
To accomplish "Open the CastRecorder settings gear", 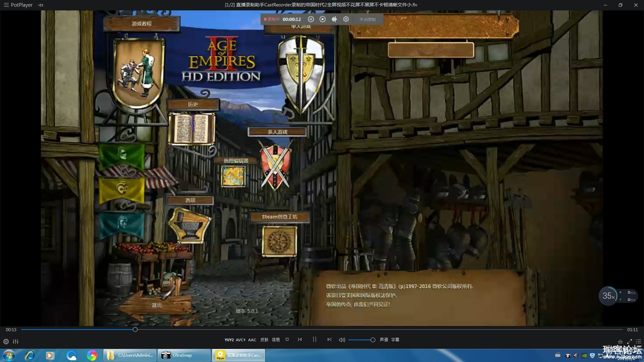I will pyautogui.click(x=346, y=19).
